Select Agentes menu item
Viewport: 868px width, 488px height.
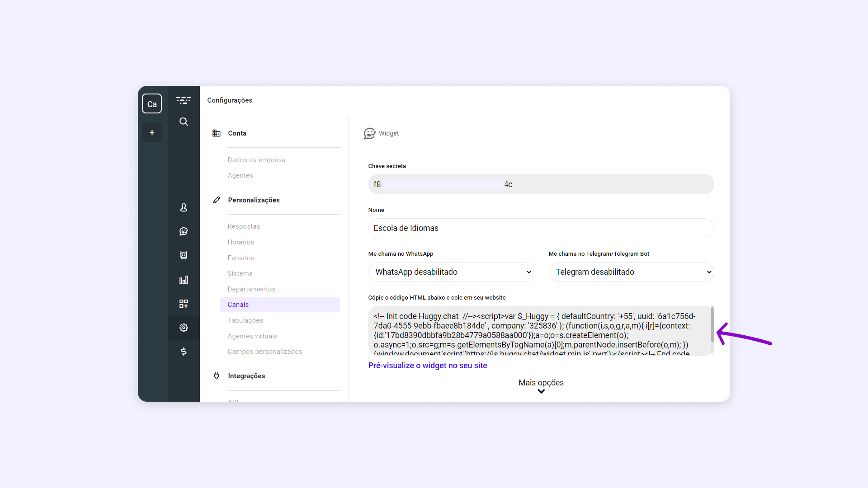(x=240, y=175)
